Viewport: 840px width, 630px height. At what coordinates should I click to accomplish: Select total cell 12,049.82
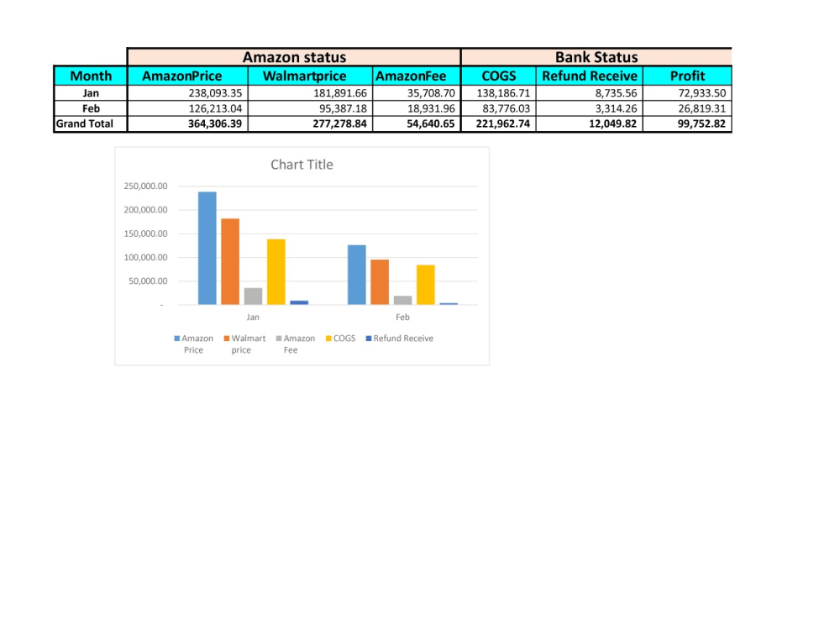click(590, 123)
